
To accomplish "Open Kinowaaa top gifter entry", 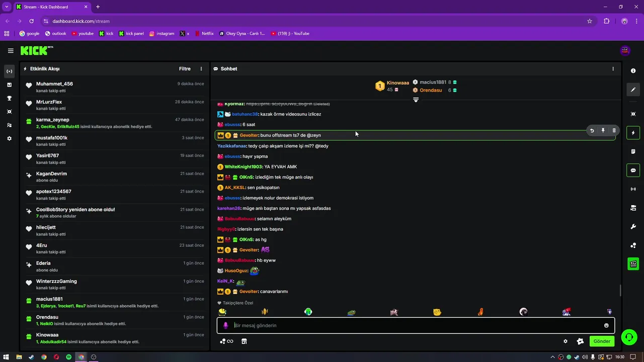I will click(392, 86).
